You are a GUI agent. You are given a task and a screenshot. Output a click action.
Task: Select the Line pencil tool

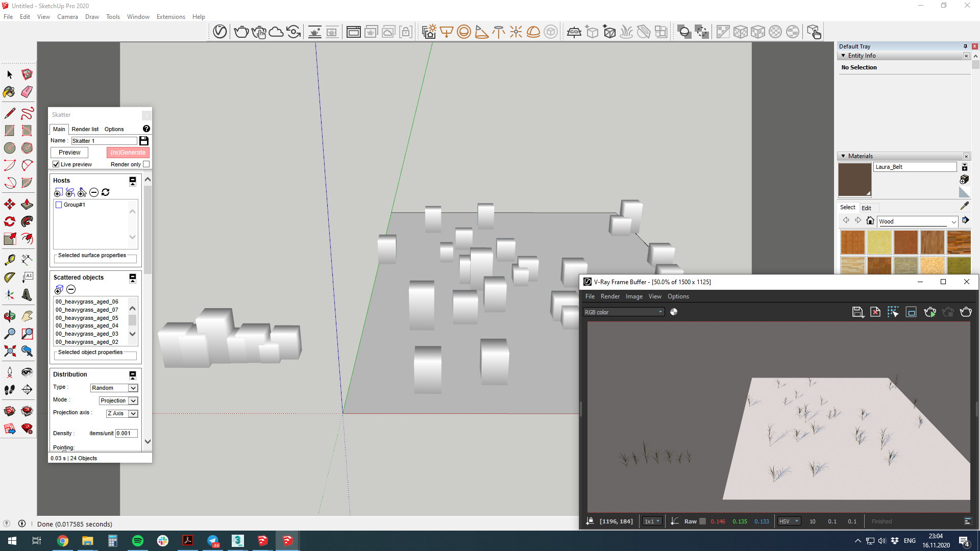coord(10,113)
